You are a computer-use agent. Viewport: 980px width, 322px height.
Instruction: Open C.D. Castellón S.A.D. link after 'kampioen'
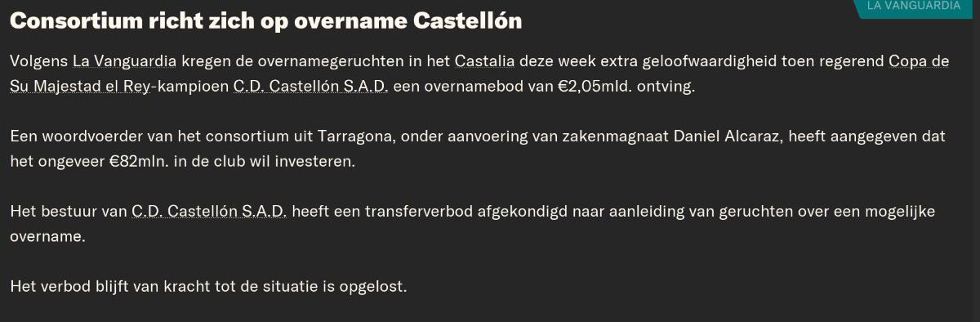click(x=311, y=86)
